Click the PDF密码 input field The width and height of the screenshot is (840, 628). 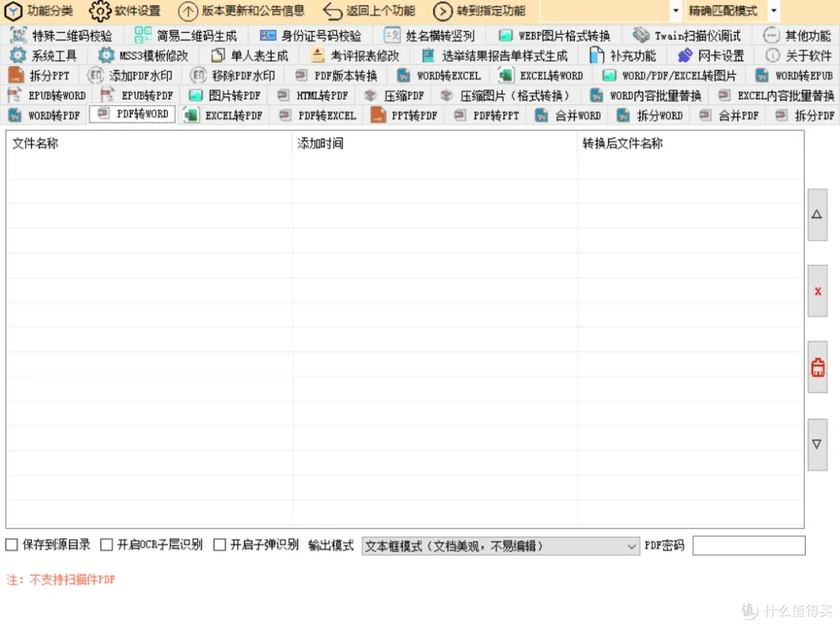[748, 546]
